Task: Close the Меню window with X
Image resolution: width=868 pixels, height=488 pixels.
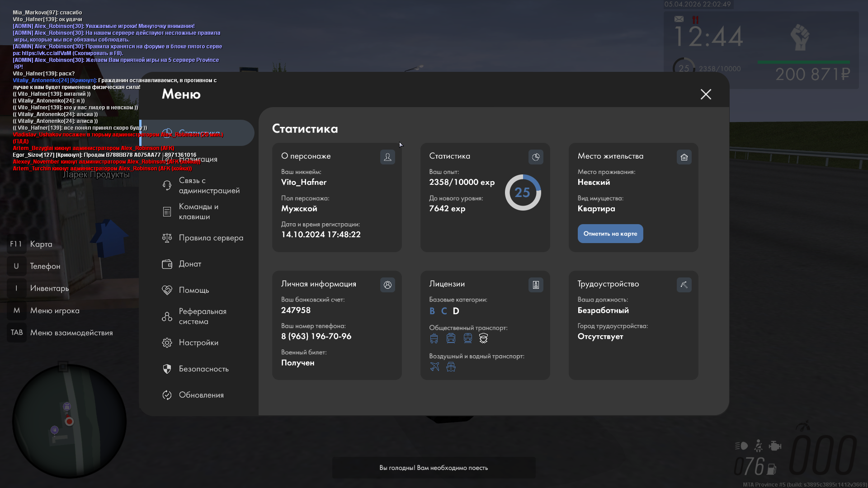Action: point(706,94)
